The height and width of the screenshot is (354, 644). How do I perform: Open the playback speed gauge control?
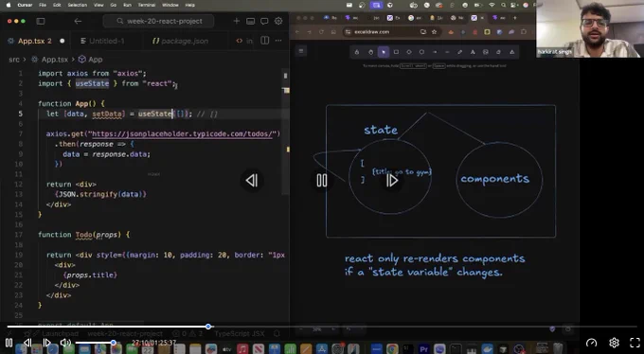coord(591,343)
